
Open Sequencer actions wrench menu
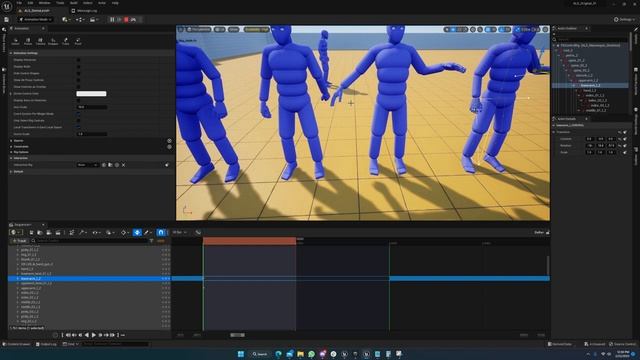click(82, 232)
